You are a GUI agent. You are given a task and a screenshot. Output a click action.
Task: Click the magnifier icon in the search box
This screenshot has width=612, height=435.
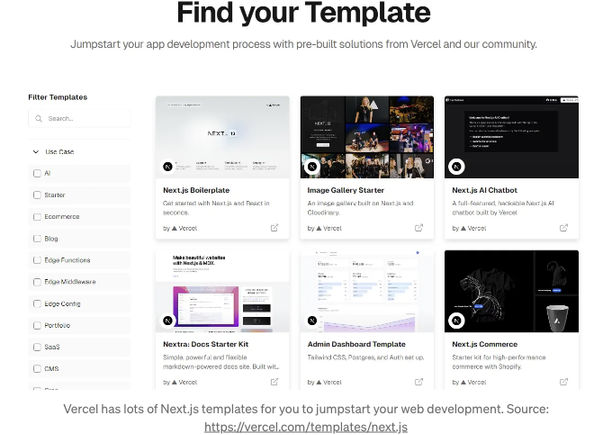tap(39, 119)
